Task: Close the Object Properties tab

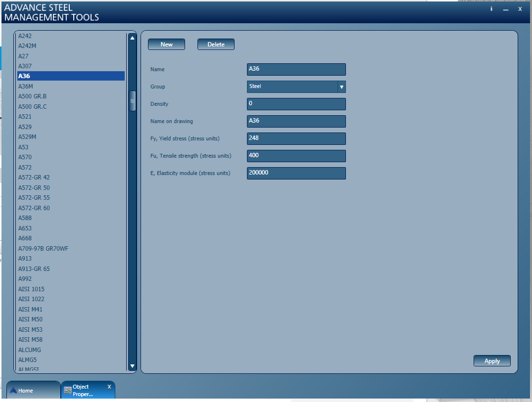Action: coord(109,387)
